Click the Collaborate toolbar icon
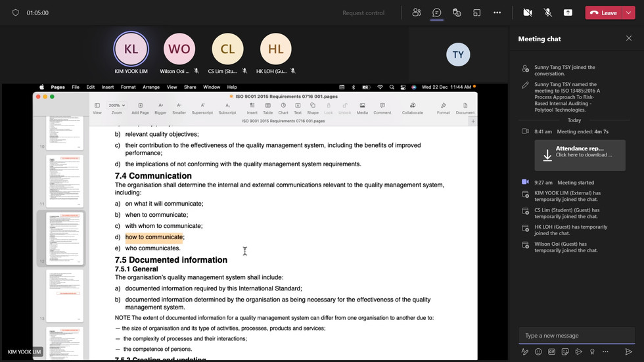This screenshot has height=362, width=644. [x=413, y=108]
